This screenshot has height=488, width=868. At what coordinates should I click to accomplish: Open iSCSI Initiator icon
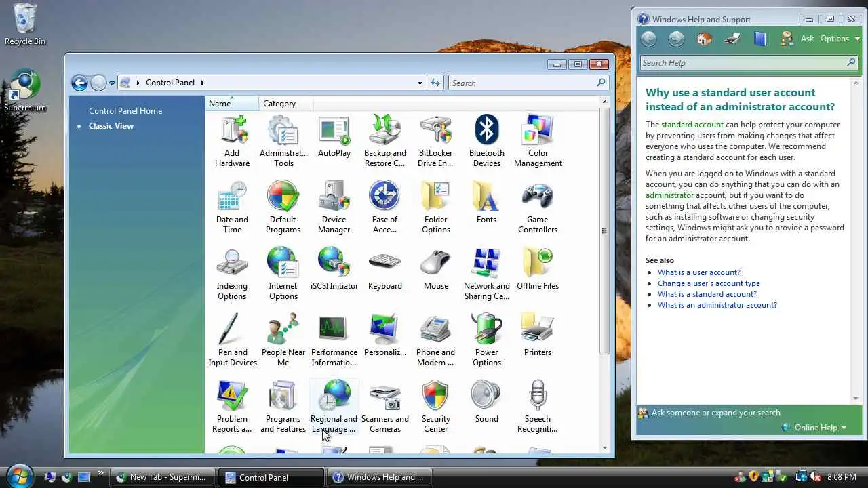pos(334,269)
